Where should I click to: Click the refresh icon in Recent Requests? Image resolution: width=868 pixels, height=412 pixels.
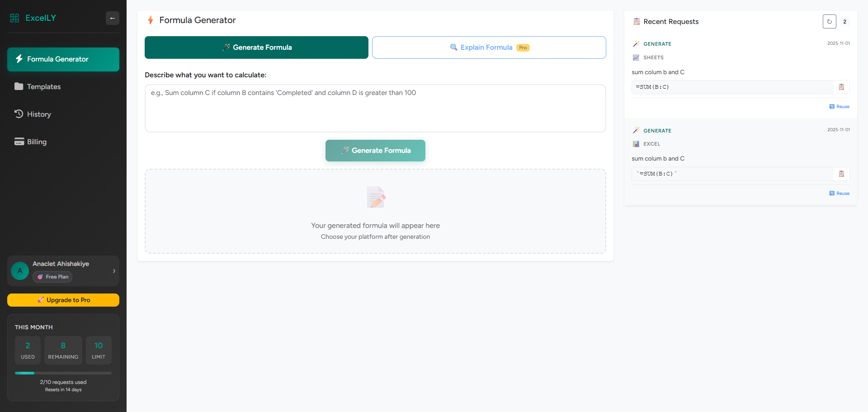pyautogui.click(x=829, y=21)
